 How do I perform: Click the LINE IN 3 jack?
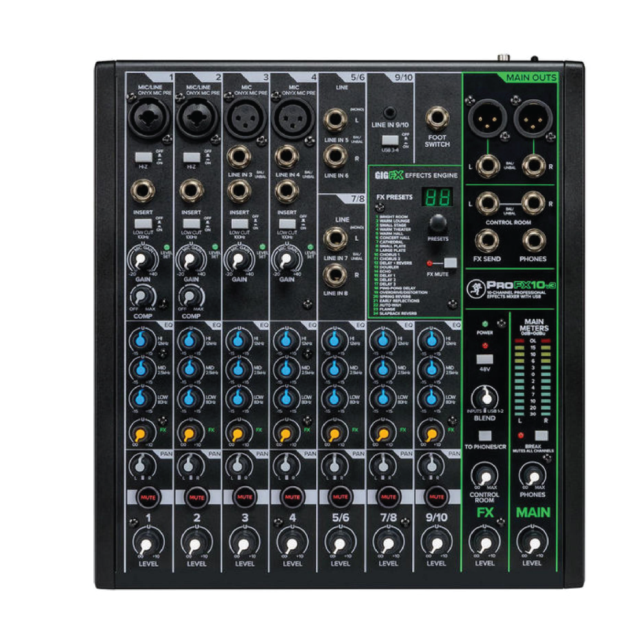point(239,157)
